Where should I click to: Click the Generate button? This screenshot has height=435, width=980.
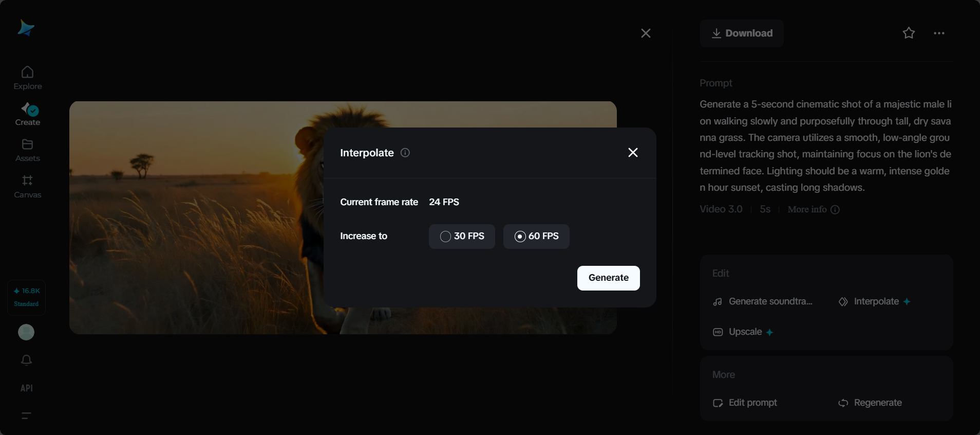pos(608,278)
